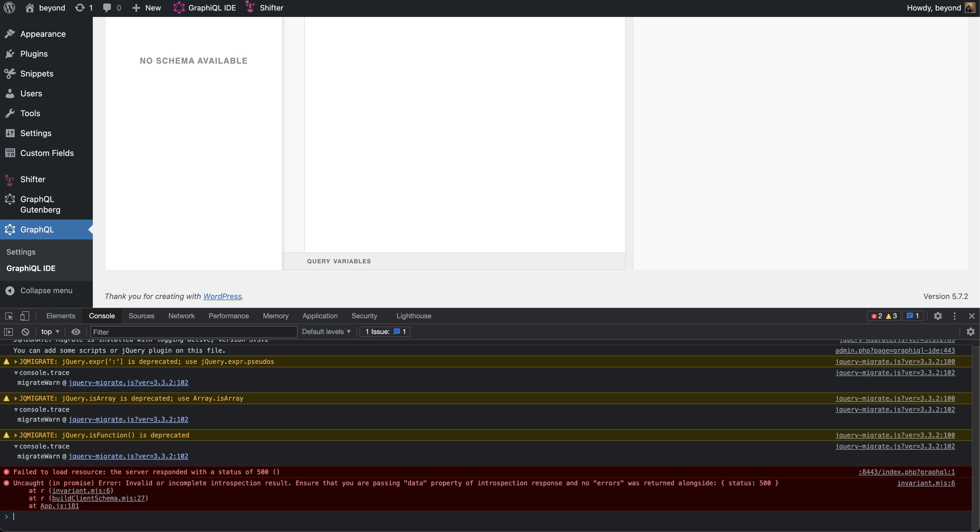Collapse the first console.trace entry
Viewport: 980px width, 532px height.
pyautogui.click(x=15, y=373)
